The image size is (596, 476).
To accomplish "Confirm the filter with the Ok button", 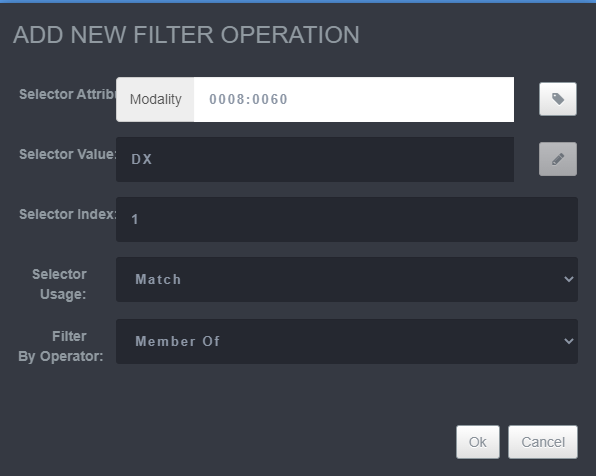I will [x=477, y=442].
